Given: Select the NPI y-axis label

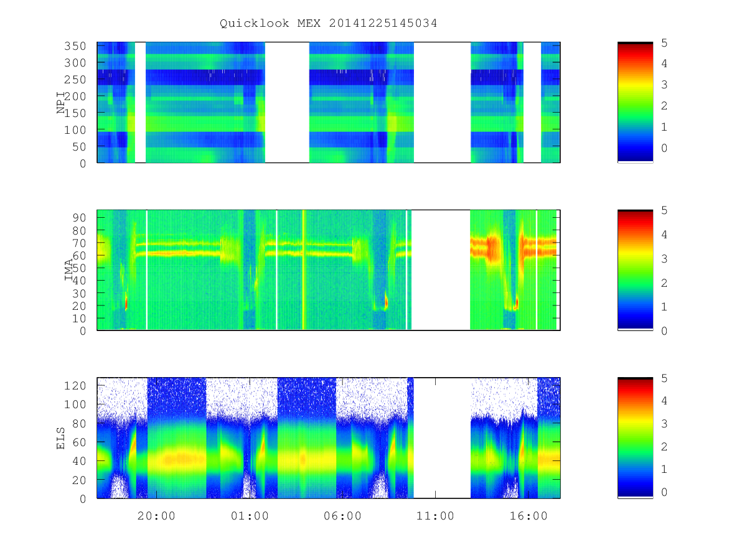Looking at the screenshot, I should point(61,103).
